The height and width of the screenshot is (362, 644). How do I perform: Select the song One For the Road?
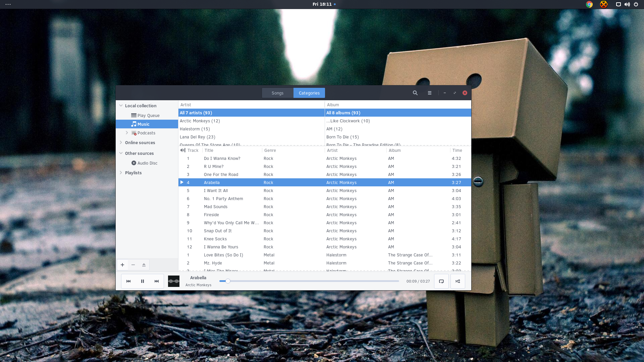click(x=325, y=174)
